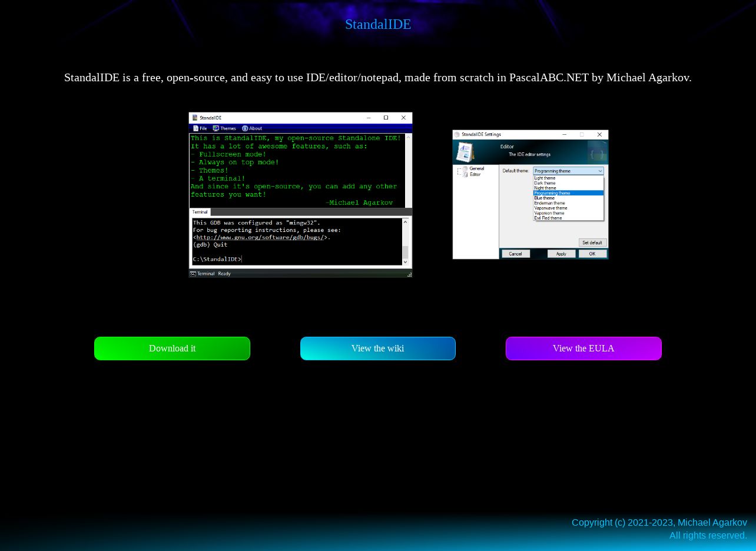Click the 'StandalIDE is a free, open-source' description text
The height and width of the screenshot is (551, 756).
point(378,78)
